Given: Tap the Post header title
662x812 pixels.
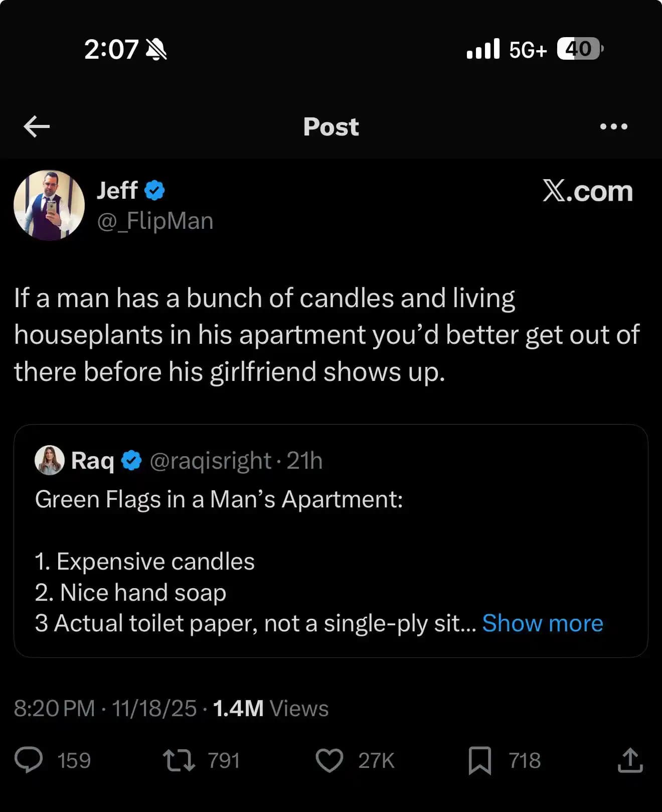Looking at the screenshot, I should pos(330,126).
